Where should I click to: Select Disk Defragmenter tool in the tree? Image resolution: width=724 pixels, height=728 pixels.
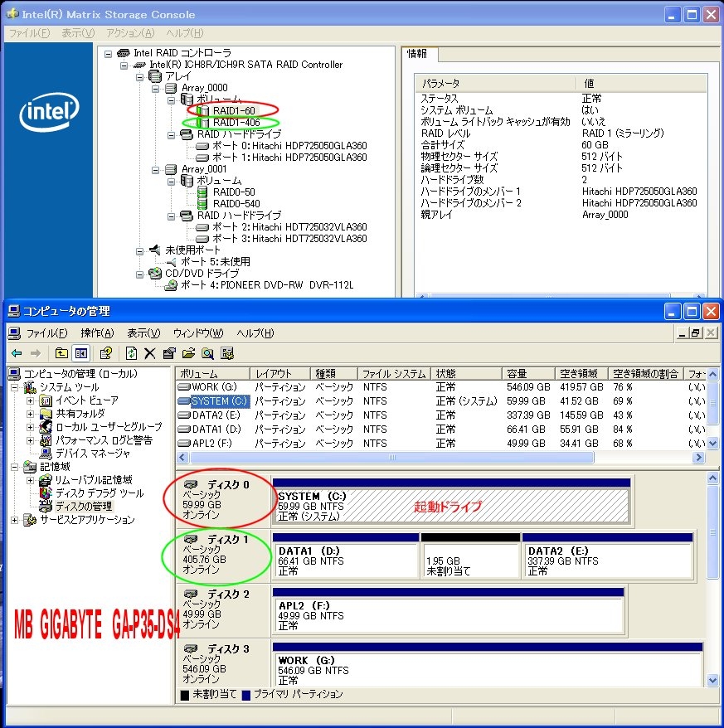(100, 493)
